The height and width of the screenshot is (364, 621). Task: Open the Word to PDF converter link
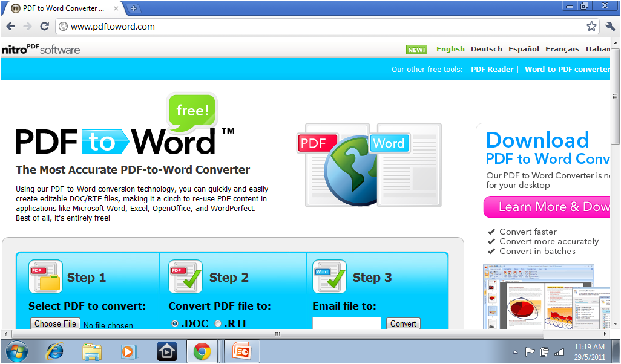pos(567,70)
